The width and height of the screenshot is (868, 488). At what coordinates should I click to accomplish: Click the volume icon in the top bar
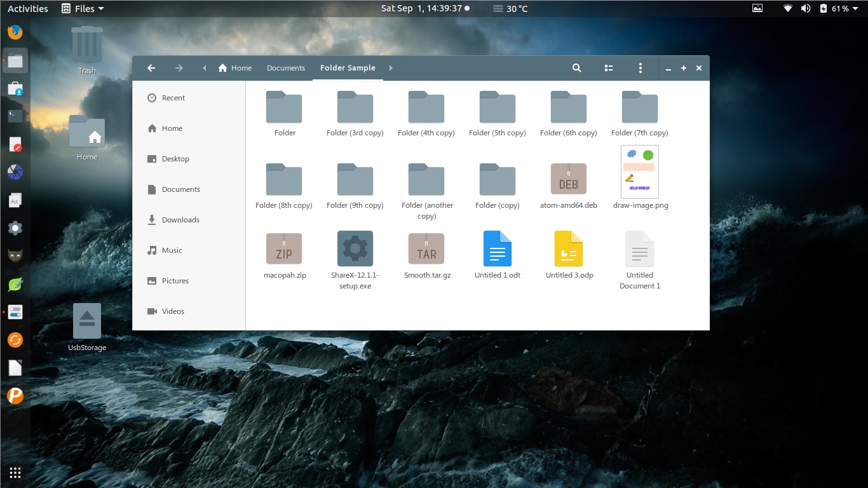tap(806, 8)
